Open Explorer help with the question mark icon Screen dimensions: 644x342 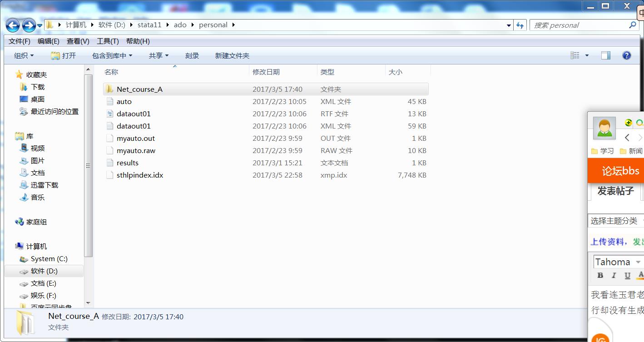(x=627, y=55)
